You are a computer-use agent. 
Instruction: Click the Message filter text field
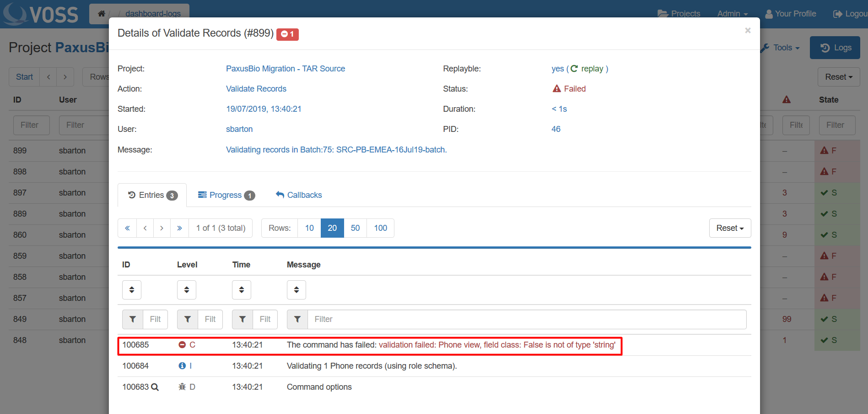(526, 319)
